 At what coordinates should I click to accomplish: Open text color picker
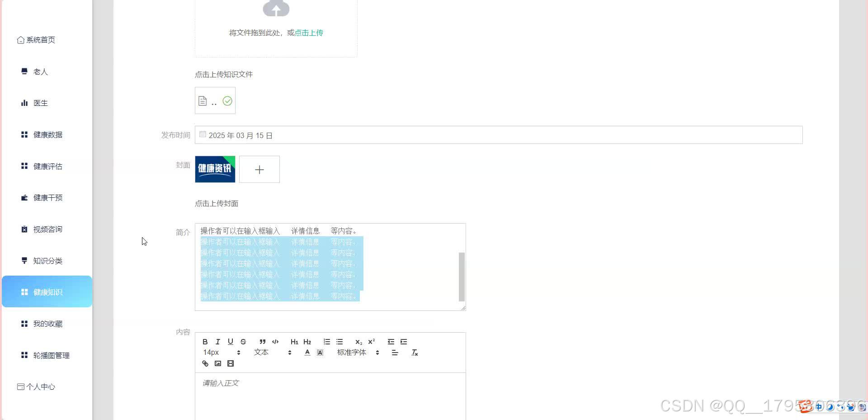click(307, 353)
